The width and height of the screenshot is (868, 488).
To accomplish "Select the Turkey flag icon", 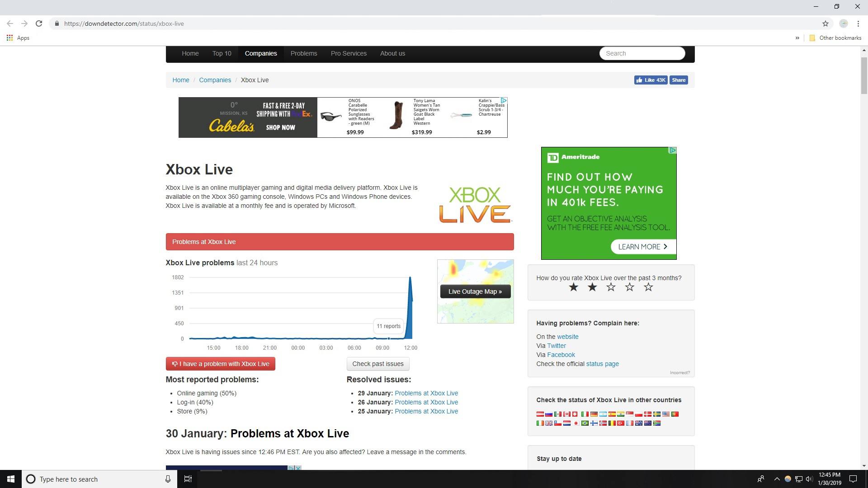I will (621, 423).
